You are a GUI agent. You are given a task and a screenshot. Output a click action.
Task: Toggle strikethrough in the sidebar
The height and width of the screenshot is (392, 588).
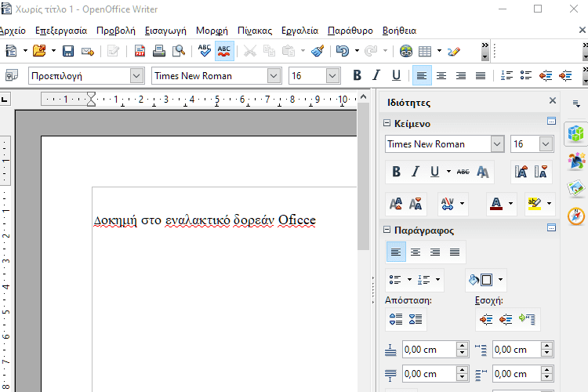click(463, 172)
